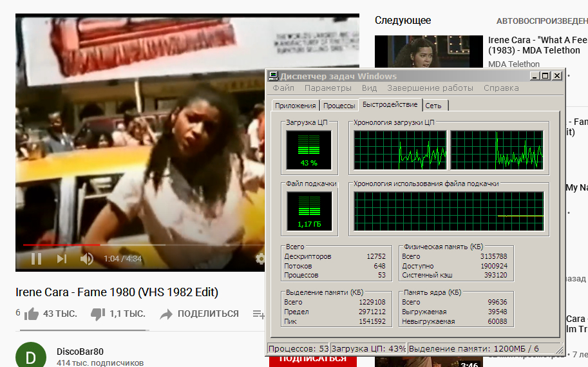The height and width of the screenshot is (367, 588).
Task: Mute the video with the speaker icon
Action: coord(87,259)
